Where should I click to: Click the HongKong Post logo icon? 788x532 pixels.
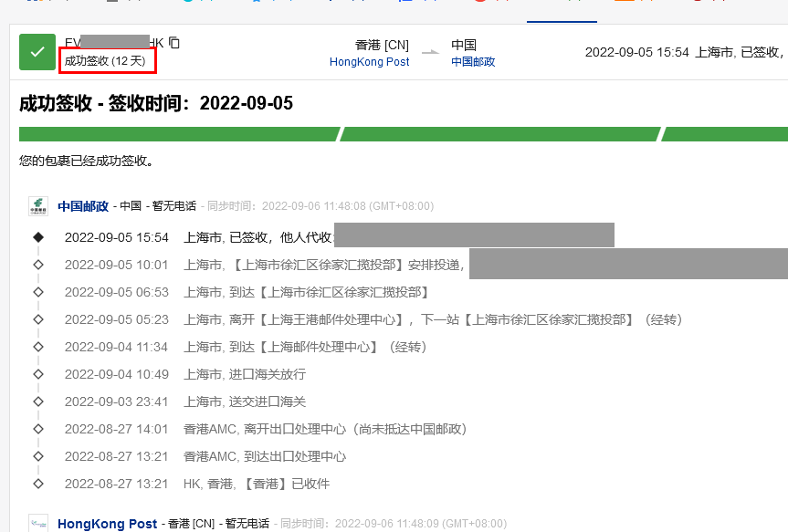coord(37,524)
